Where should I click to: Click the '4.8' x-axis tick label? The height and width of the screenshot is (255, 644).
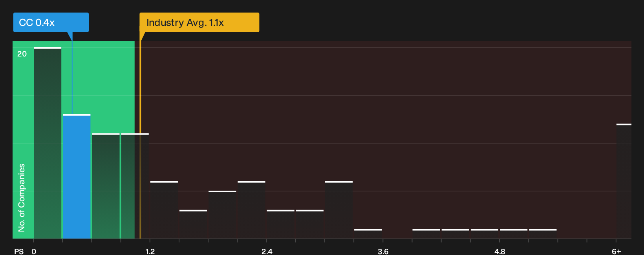pos(499,251)
